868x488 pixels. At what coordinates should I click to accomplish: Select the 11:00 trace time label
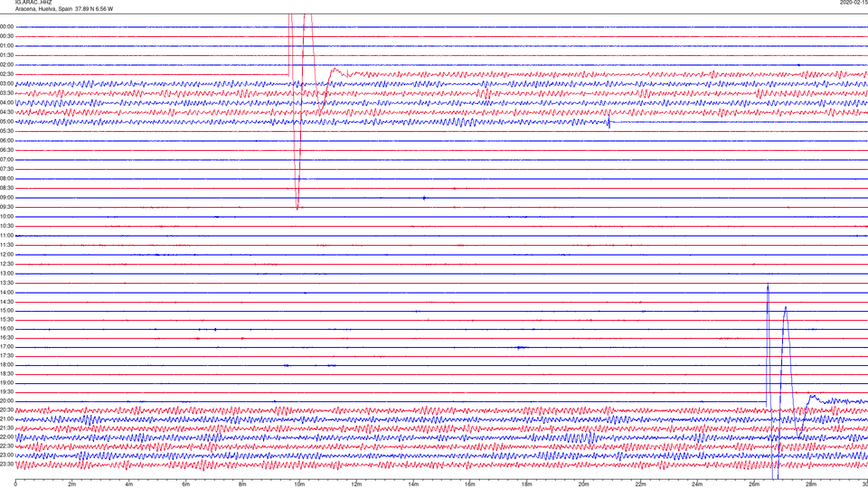6,235
